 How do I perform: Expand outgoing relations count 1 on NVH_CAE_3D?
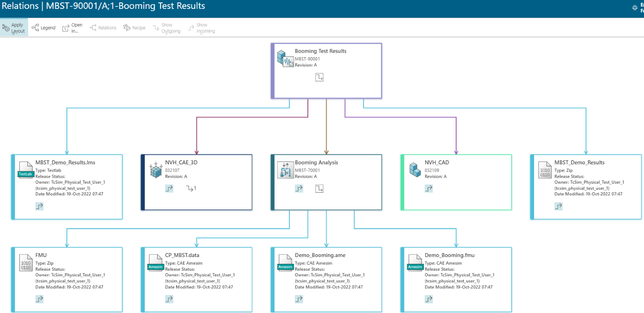pyautogui.click(x=191, y=189)
